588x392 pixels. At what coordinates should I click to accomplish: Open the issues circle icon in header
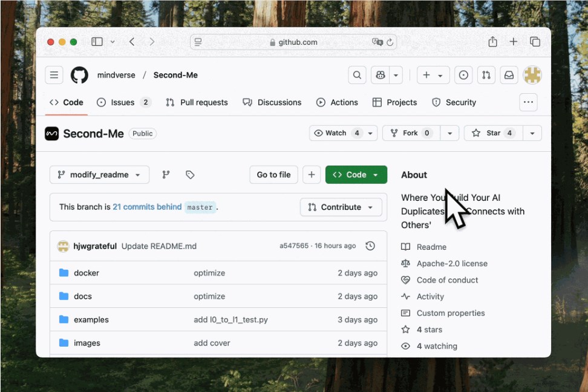(x=463, y=75)
